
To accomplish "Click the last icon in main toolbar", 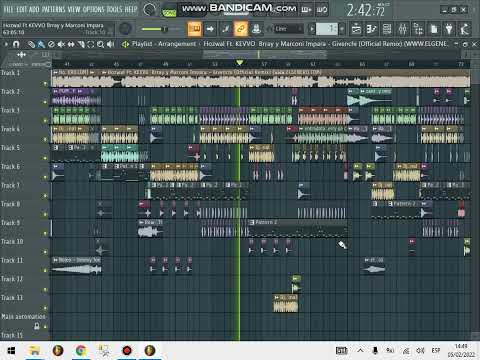I will [464, 29].
